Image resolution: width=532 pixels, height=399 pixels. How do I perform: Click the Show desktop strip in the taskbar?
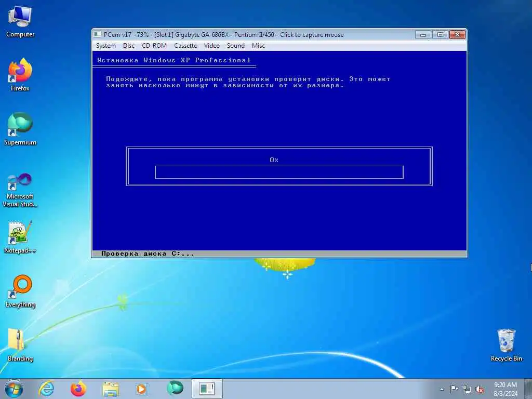(x=528, y=389)
